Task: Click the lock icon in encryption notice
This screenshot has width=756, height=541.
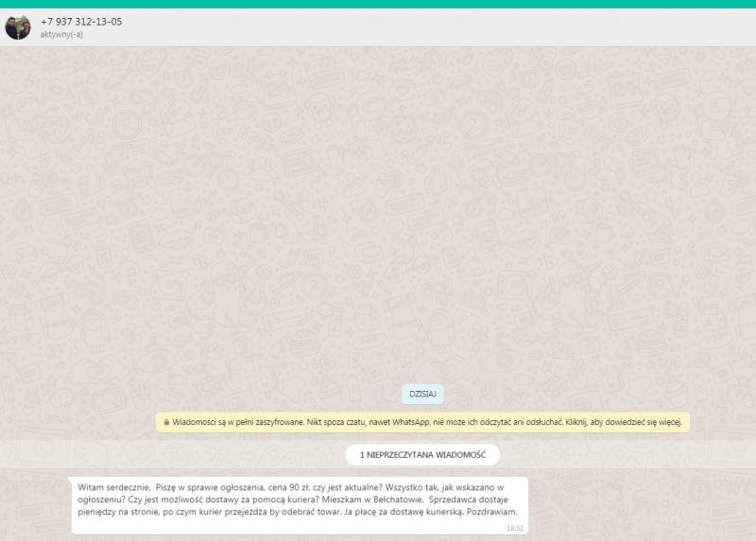Action: [166, 423]
